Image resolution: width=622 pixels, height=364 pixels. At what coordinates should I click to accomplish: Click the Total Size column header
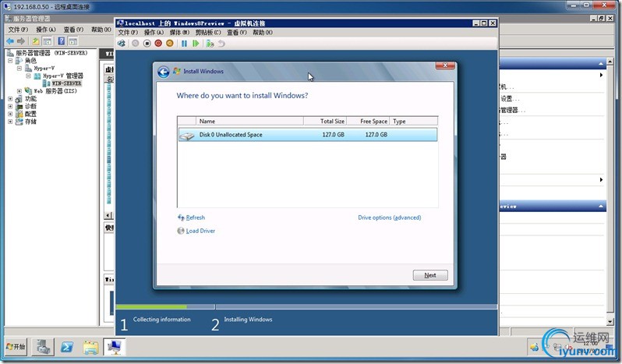325,122
